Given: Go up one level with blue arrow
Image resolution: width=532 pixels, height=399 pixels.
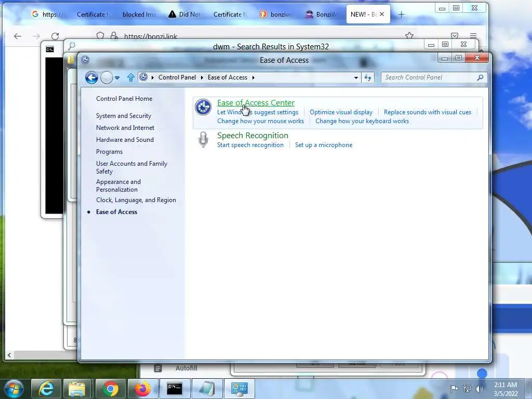Looking at the screenshot, I should coord(130,78).
